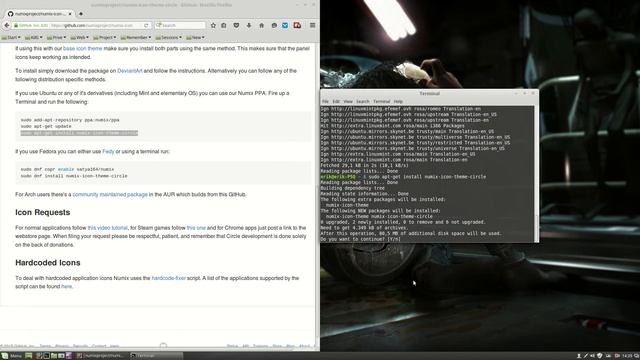The image size is (640, 360).
Task: Click 'sudo add-apt-repository ppa:numix/ppa' line
Action: point(70,120)
